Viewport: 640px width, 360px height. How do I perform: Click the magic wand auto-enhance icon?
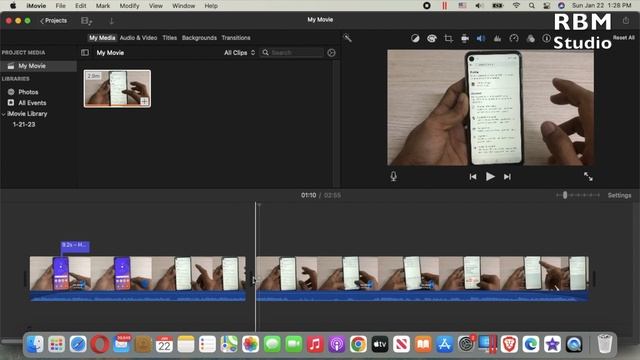347,38
